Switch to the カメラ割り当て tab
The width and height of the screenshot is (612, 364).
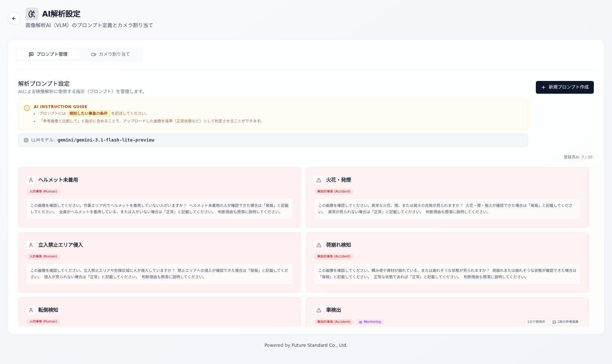pyautogui.click(x=111, y=55)
